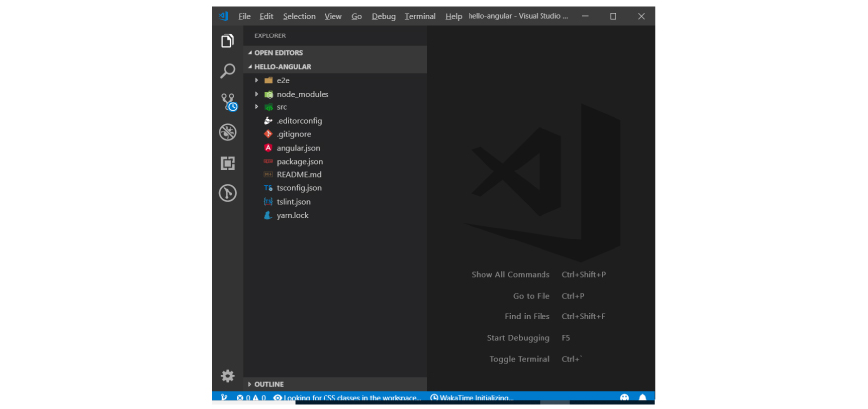Viewport: 868px width, 409px height.
Task: Click the src folder icon
Action: 269,107
